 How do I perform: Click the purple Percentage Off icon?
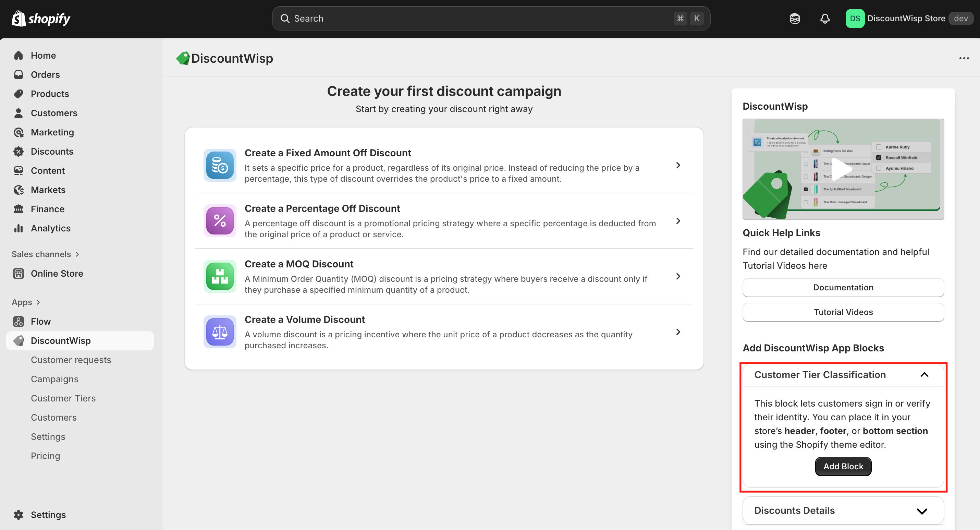(220, 221)
